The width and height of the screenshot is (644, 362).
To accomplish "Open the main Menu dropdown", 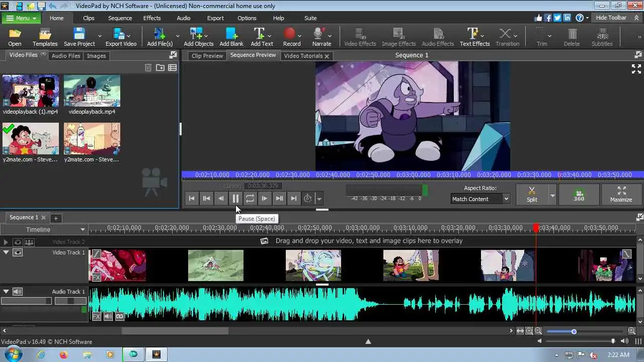I will pyautogui.click(x=21, y=18).
